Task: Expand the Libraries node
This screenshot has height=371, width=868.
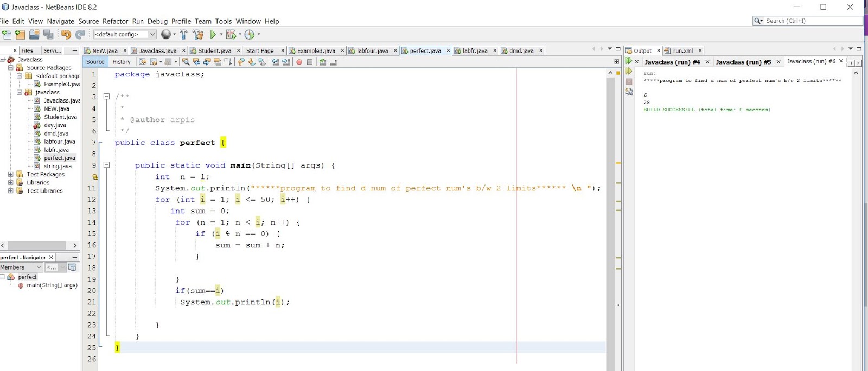Action: [x=11, y=183]
